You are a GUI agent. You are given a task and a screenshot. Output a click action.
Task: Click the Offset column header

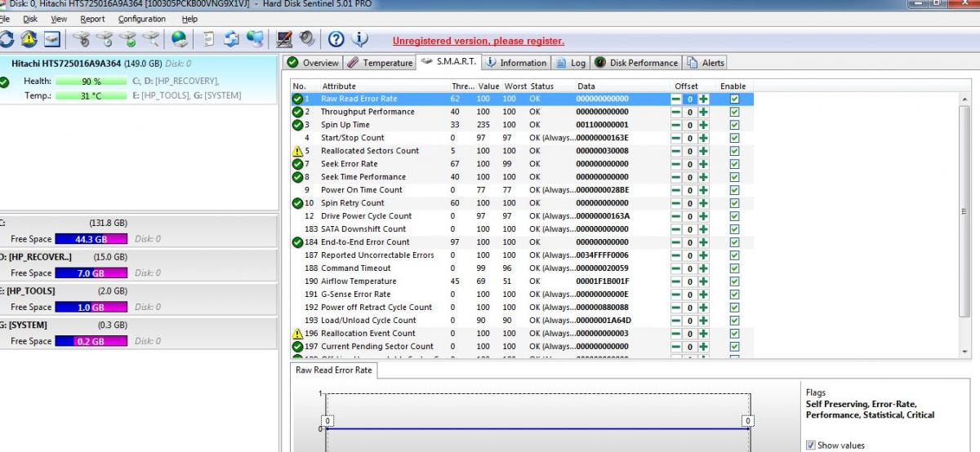pos(686,86)
